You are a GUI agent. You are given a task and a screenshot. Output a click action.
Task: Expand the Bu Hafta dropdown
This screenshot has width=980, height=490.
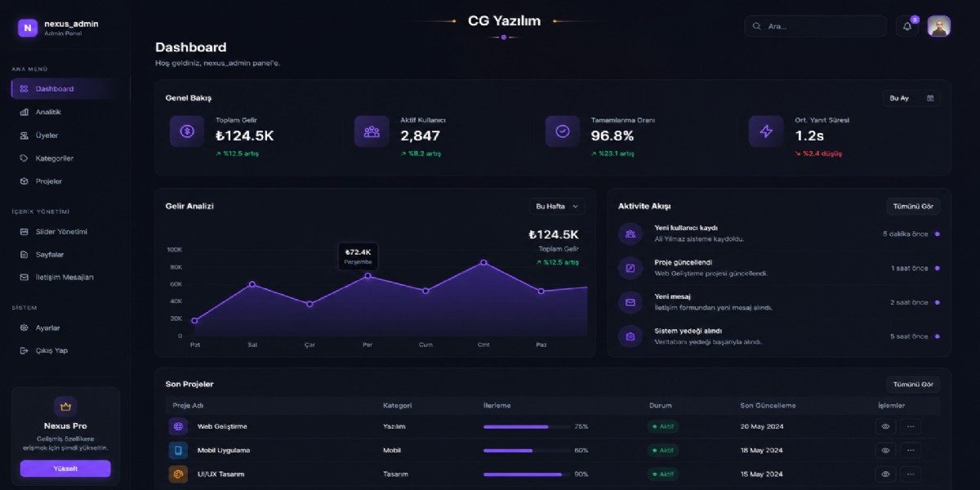click(x=557, y=207)
